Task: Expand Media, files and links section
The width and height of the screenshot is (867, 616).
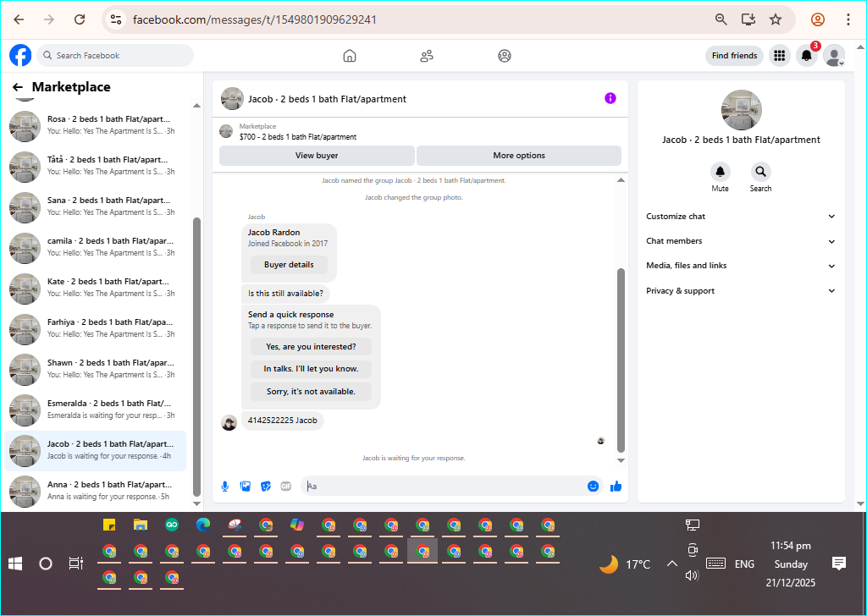Action: 741,266
